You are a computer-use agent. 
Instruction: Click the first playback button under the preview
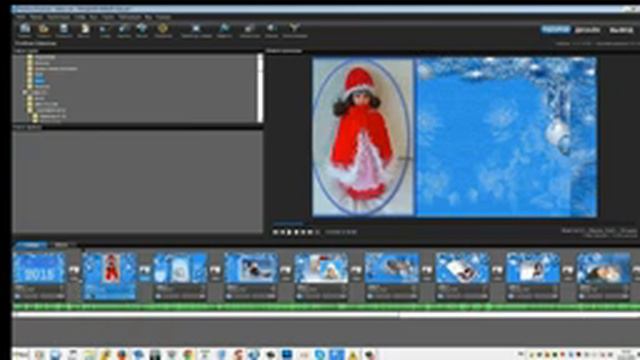[x=276, y=232]
